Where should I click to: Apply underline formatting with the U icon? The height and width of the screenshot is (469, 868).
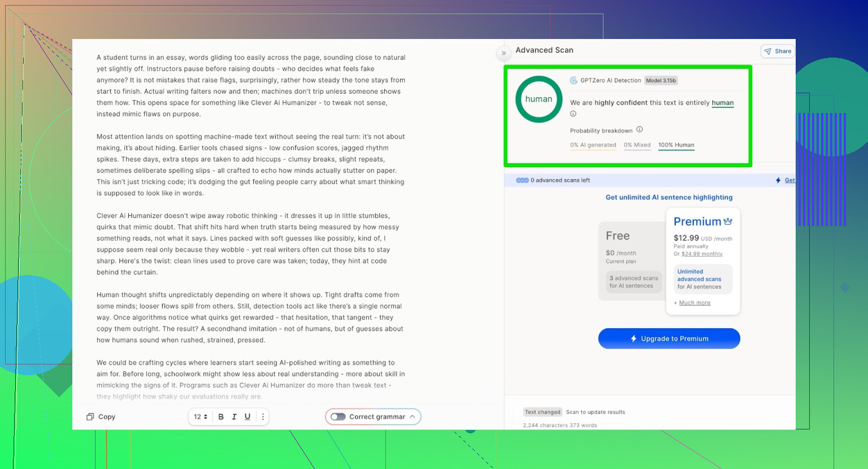coord(248,417)
